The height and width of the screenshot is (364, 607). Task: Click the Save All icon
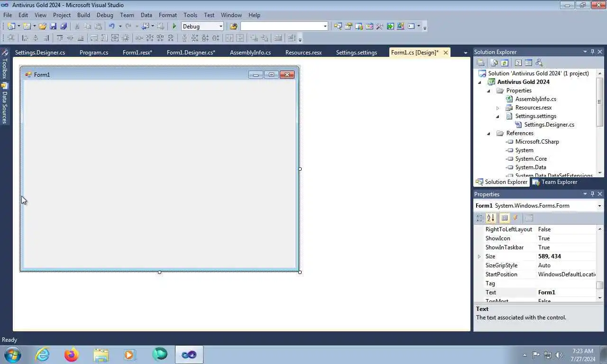[x=64, y=27]
